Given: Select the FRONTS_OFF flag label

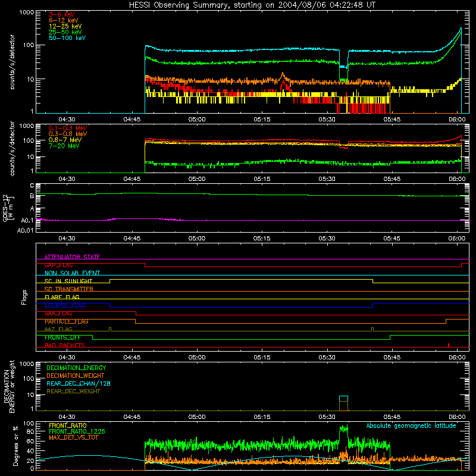Looking at the screenshot, I should pos(62,337).
